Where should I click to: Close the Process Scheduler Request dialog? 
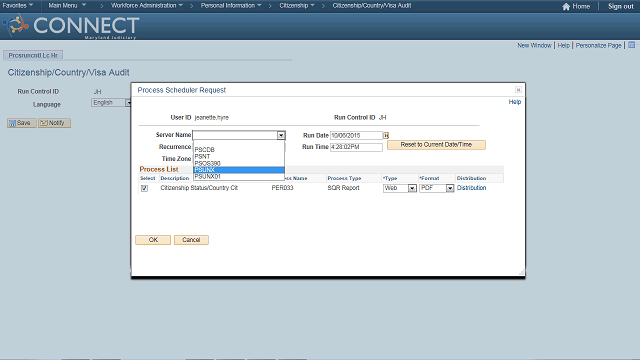[x=518, y=90]
